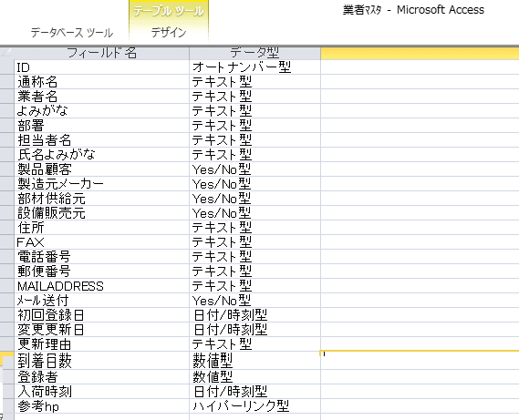Select the 郵便番号 field name cell

pyautogui.click(x=101, y=271)
